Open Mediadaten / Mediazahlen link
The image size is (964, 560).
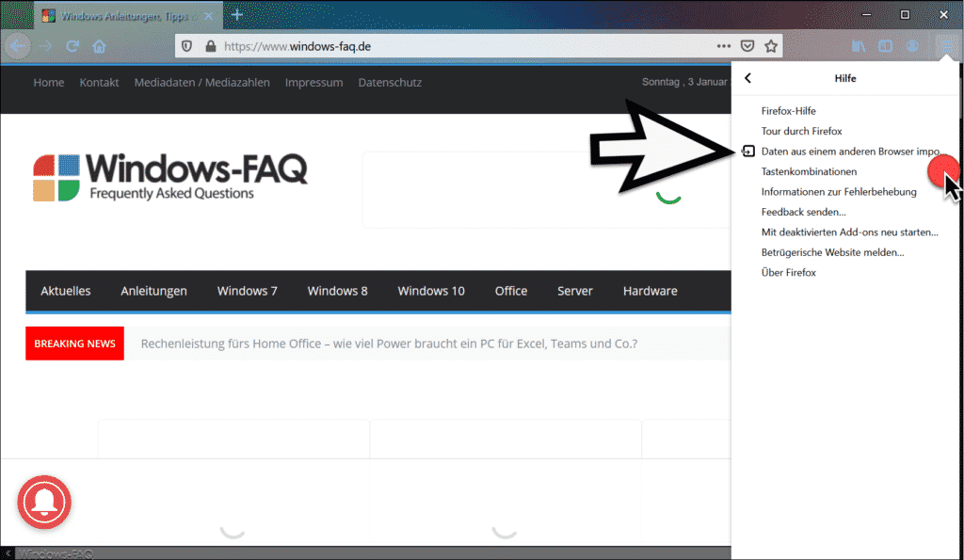(201, 83)
